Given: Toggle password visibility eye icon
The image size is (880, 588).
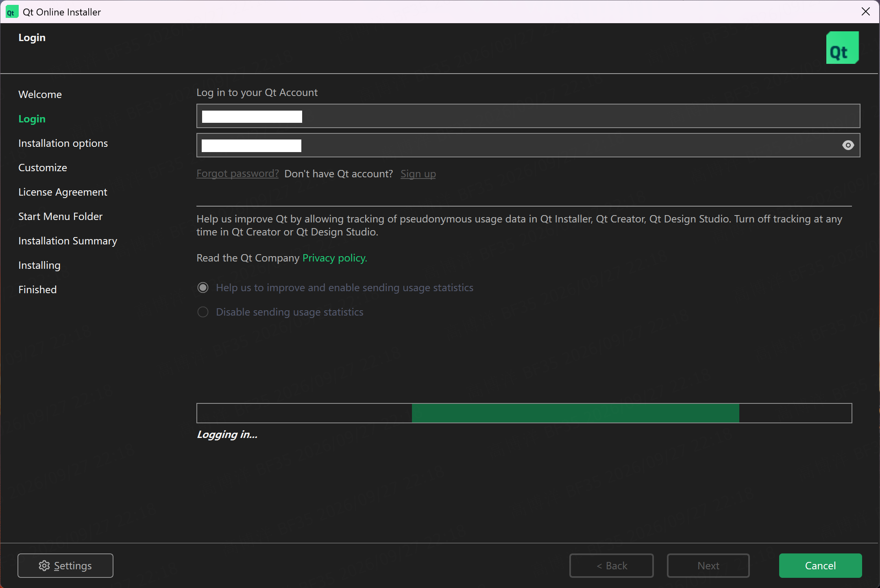Looking at the screenshot, I should point(848,145).
